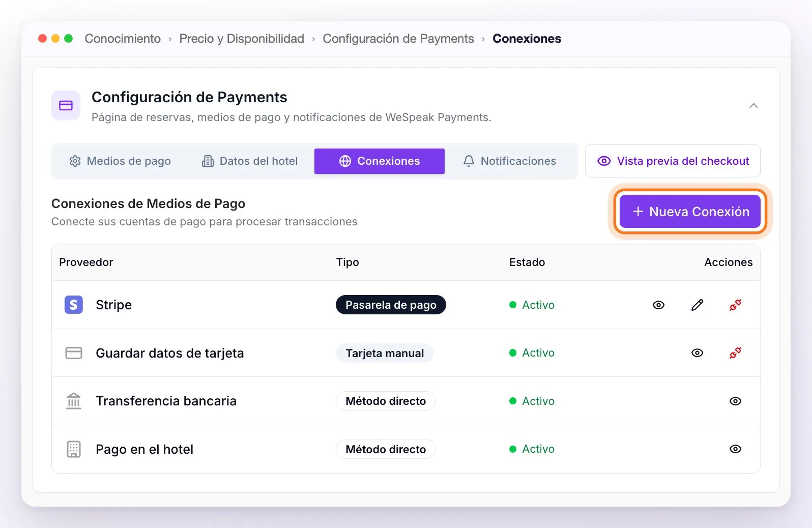View Pago en el hotel connection details
This screenshot has height=528, width=812.
[x=735, y=449]
